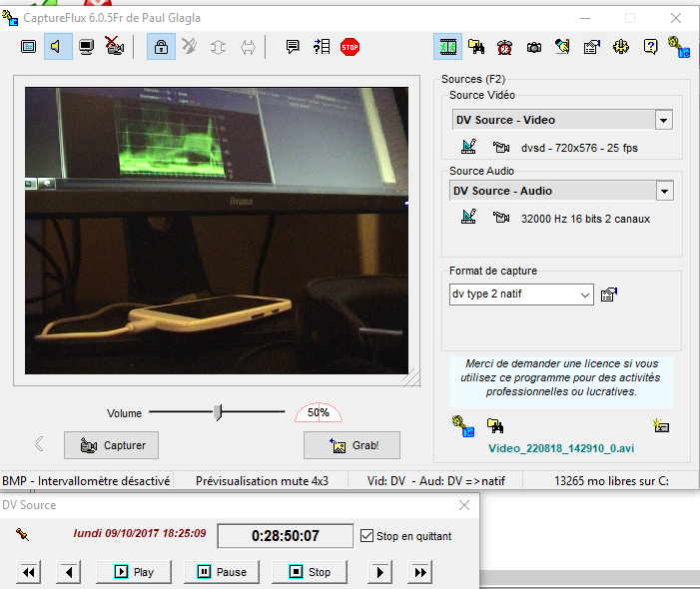This screenshot has width=700, height=589.
Task: Click the greyed horizontal stretch icon
Action: (x=249, y=47)
